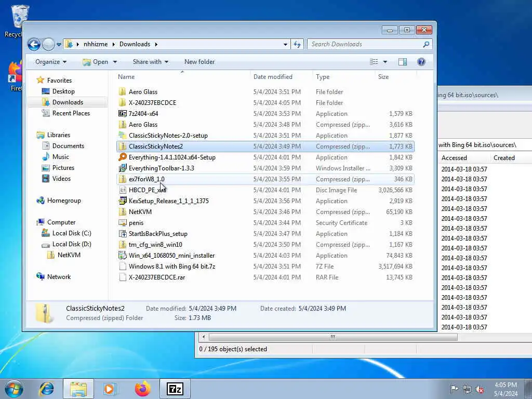Open Windows Media Player from taskbar
Screen dimensions: 532x399
pos(110,389)
